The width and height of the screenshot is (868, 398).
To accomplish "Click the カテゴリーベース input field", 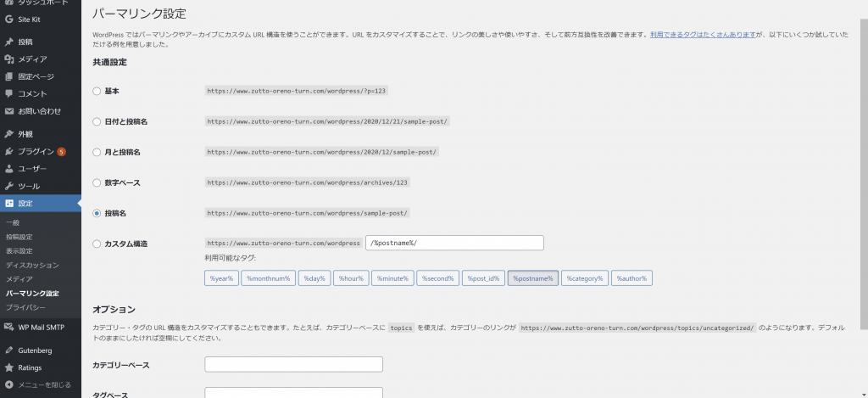I will click(293, 364).
